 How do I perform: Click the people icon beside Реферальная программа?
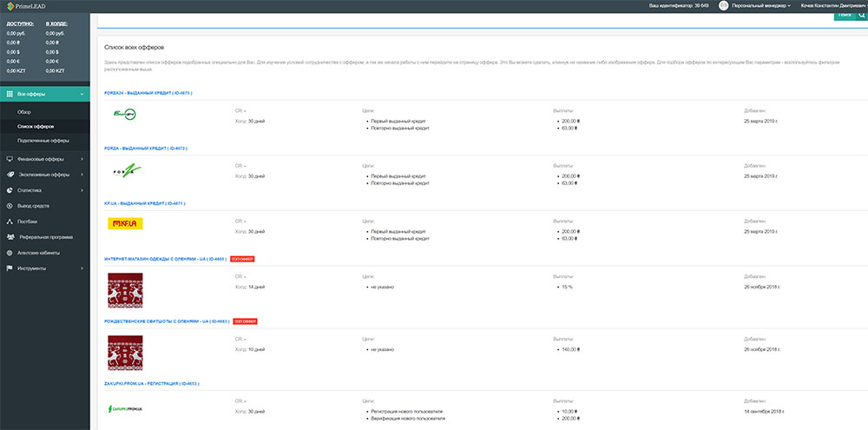click(x=10, y=236)
